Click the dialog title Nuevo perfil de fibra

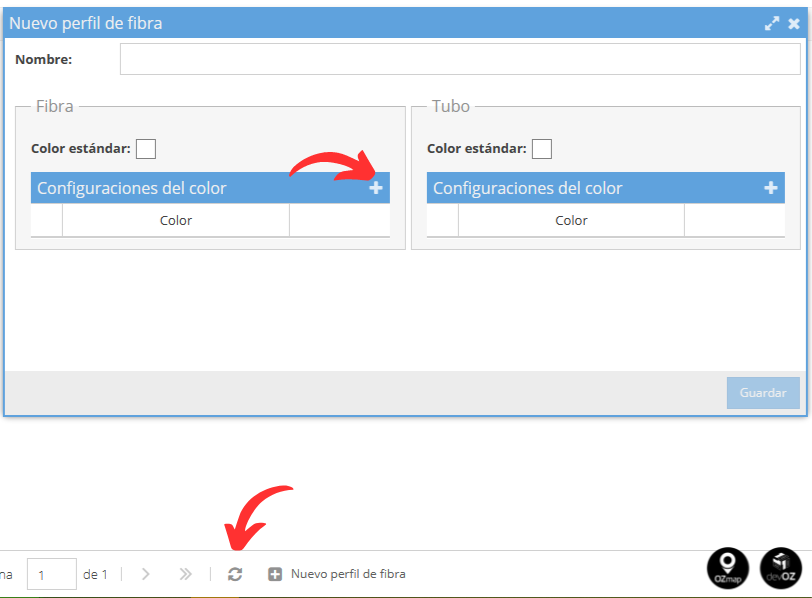click(x=86, y=23)
